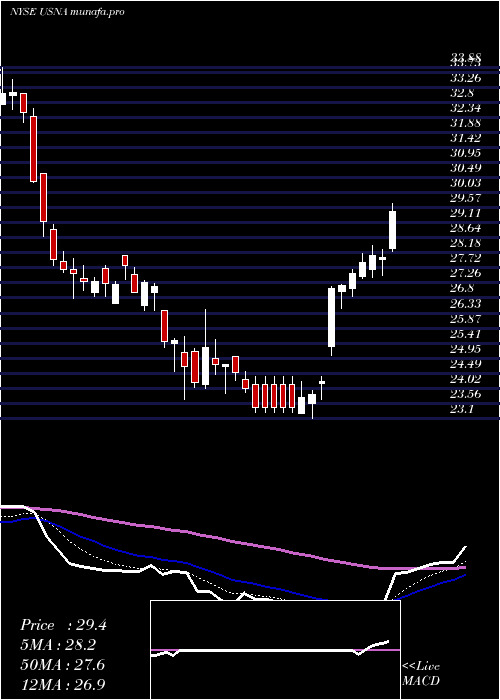Click the Price : 29.4 readout

point(63,625)
